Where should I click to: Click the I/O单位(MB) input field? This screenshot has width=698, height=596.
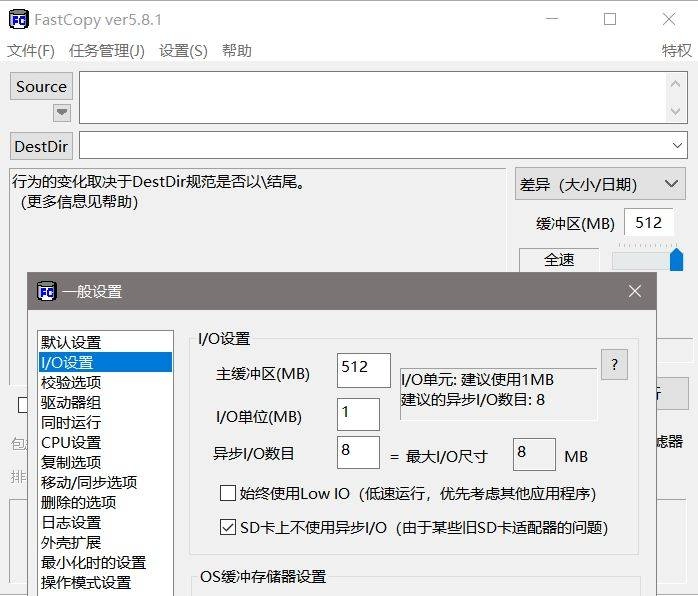(x=358, y=414)
